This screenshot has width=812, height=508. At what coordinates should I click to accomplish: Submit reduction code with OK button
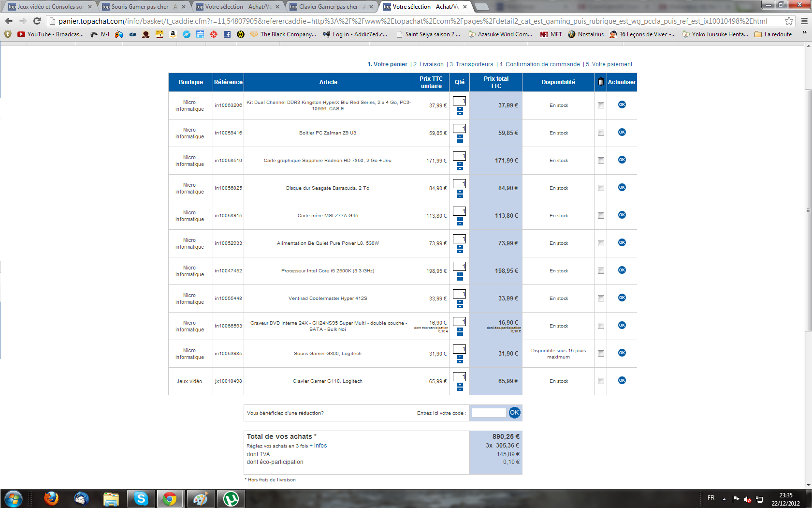(x=514, y=413)
